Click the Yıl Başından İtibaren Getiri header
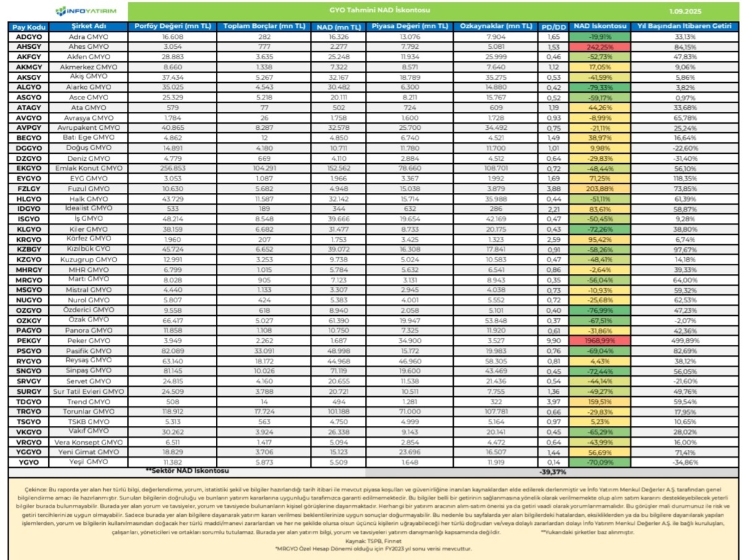742x560 pixels. 683,27
